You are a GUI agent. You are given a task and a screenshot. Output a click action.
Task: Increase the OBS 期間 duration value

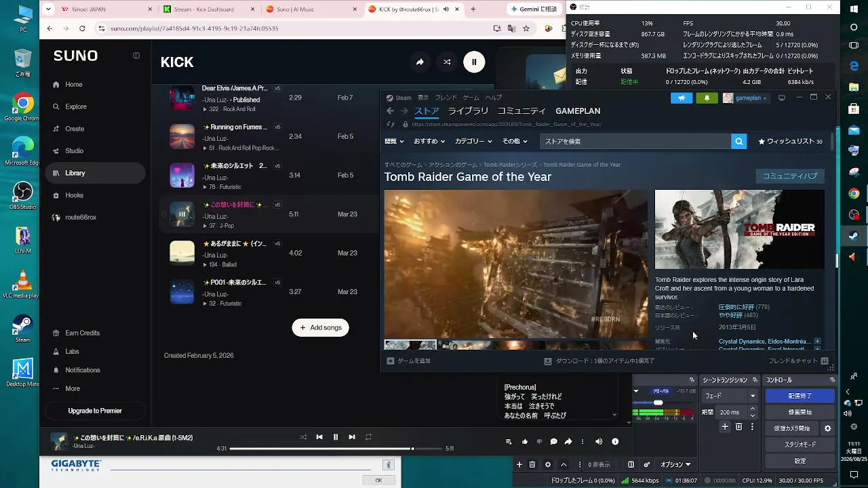(x=753, y=409)
